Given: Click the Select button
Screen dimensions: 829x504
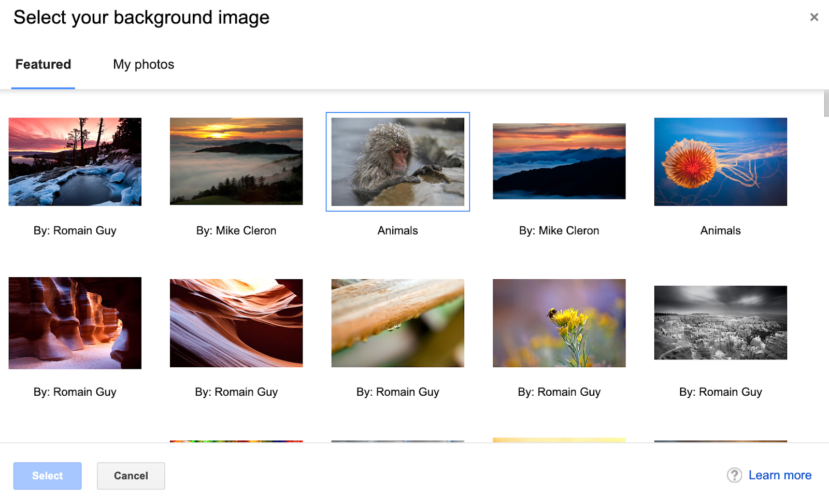Looking at the screenshot, I should coord(47,476).
